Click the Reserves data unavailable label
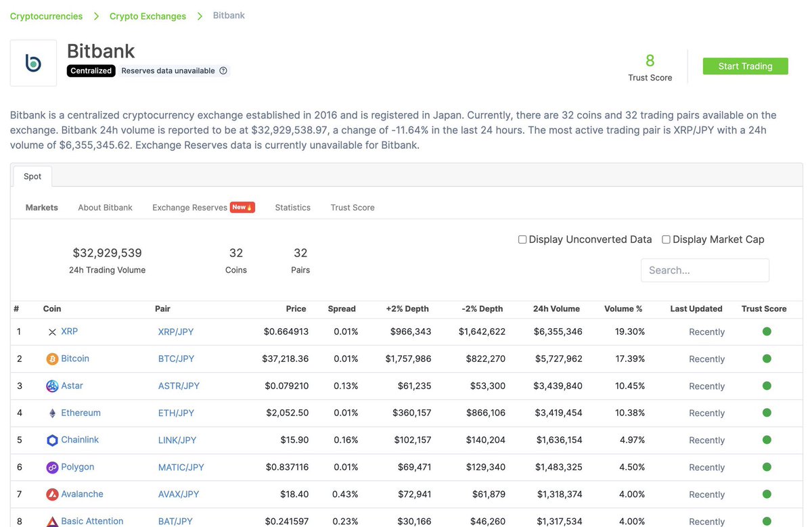The width and height of the screenshot is (812, 527). click(168, 70)
